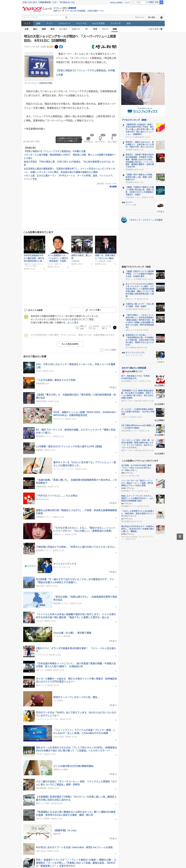Image resolution: width=186 pixels, height=868 pixels.
Task: Click 購入履歴 link
Action: pos(152,18)
